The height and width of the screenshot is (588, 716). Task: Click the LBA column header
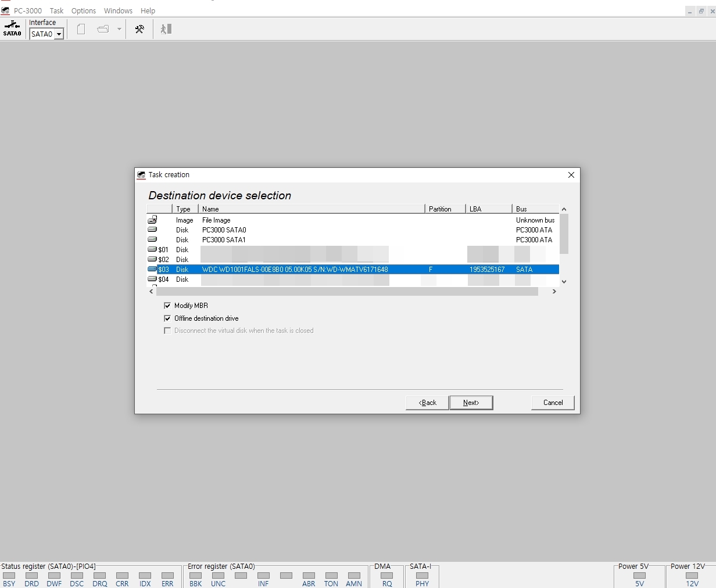[489, 209]
